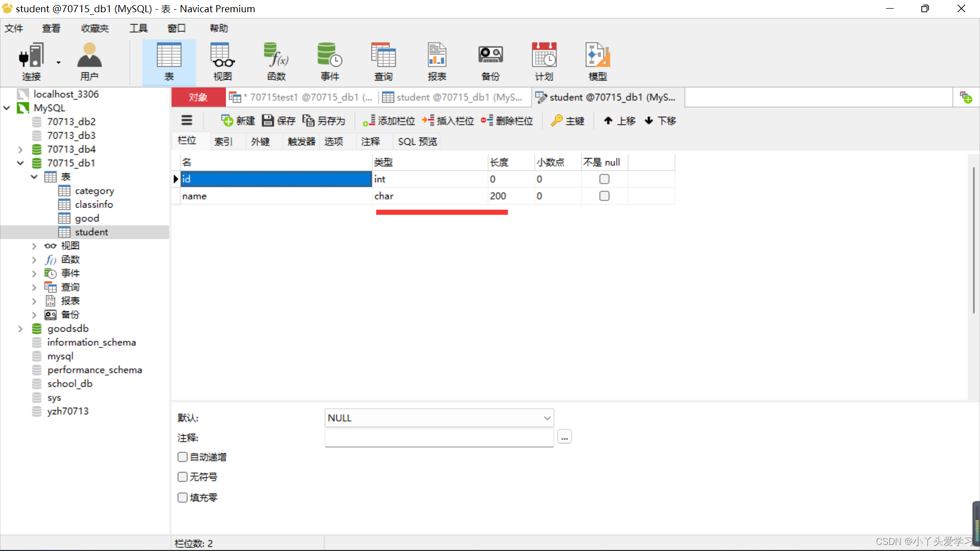This screenshot has width=980, height=551.
Task: Click the name field row cell
Action: pyautogui.click(x=276, y=196)
